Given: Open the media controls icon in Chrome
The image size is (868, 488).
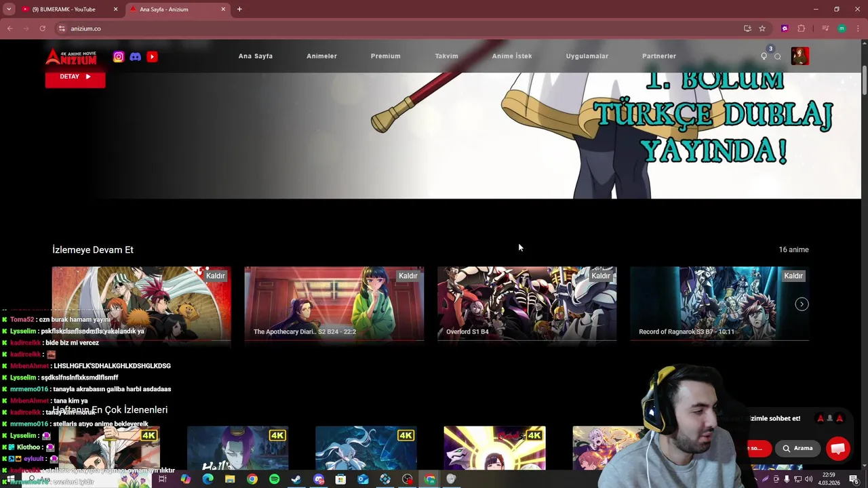Looking at the screenshot, I should click(825, 28).
